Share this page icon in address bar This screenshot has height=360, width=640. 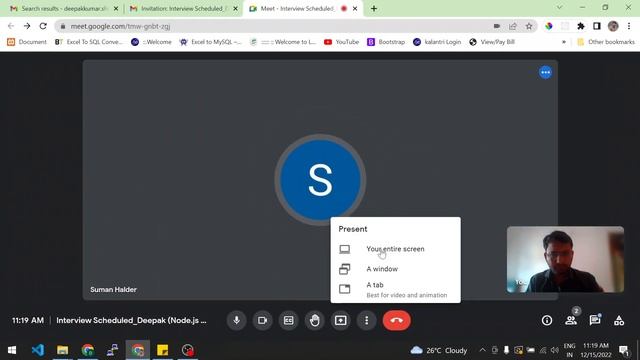pos(513,26)
